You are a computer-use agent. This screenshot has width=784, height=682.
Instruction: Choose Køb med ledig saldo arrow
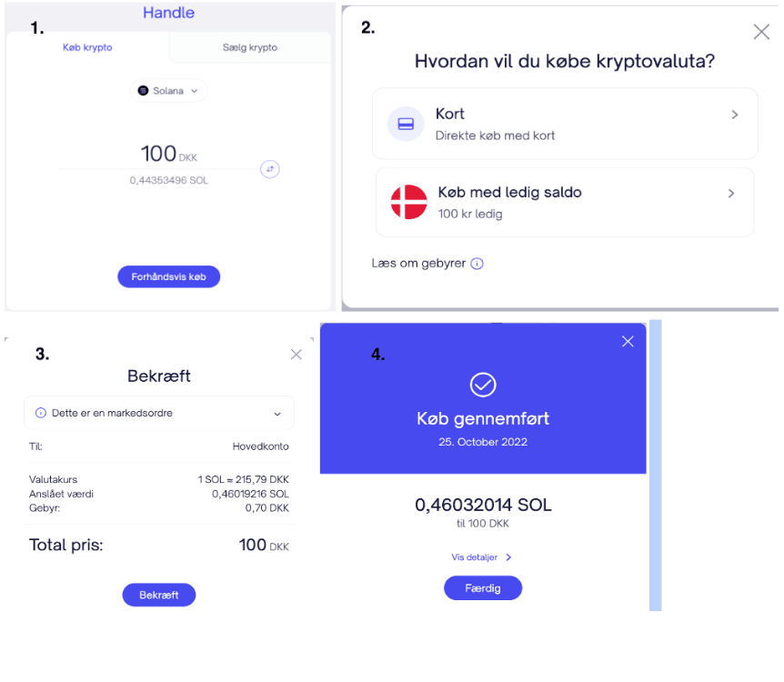coord(731,194)
